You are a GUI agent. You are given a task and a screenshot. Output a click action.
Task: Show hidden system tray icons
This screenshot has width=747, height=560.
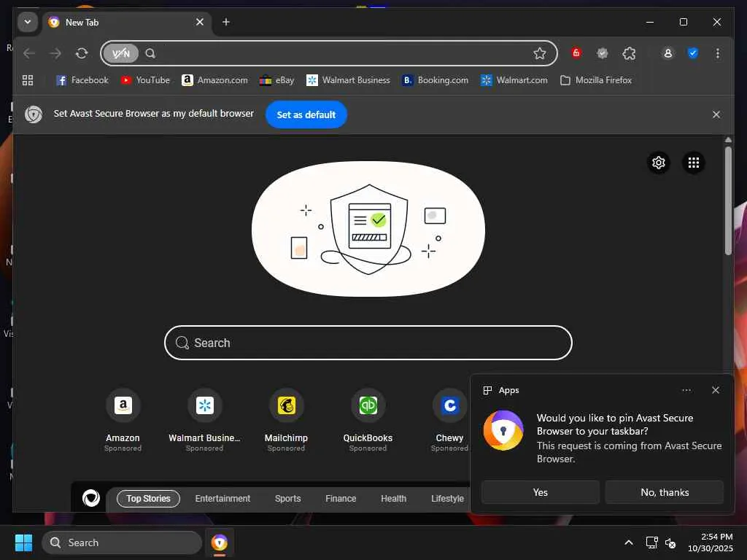point(629,542)
